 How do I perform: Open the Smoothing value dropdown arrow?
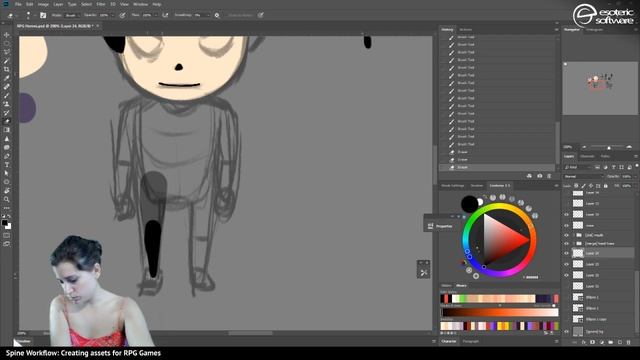208,15
